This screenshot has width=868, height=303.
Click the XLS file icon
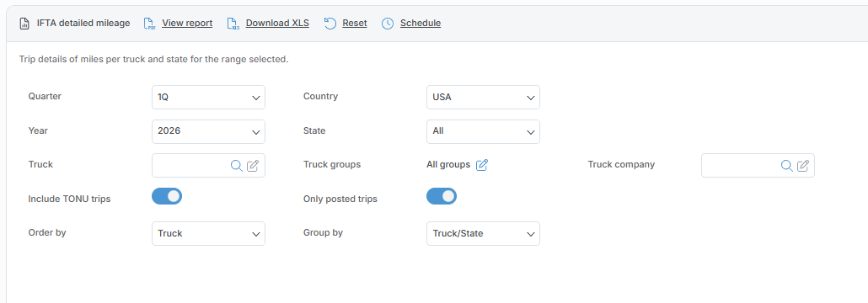[233, 24]
